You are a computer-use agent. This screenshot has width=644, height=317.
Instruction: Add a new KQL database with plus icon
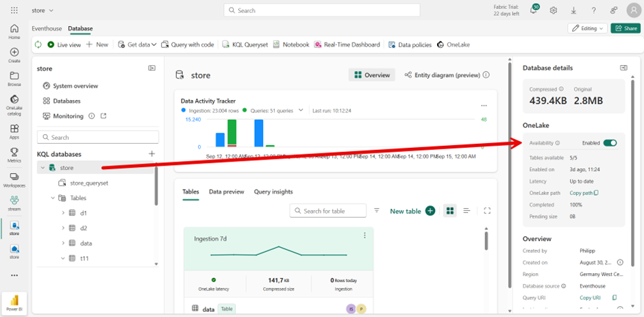click(x=152, y=154)
